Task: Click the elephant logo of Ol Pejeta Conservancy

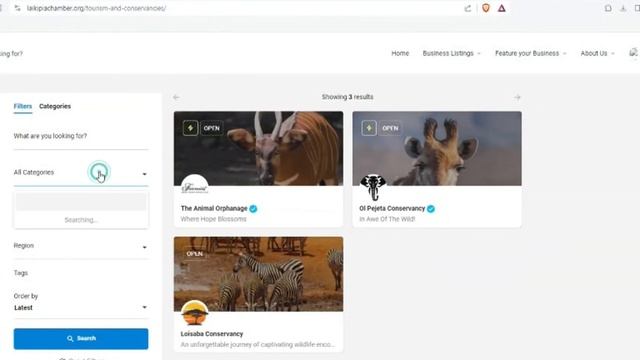Action: (373, 188)
